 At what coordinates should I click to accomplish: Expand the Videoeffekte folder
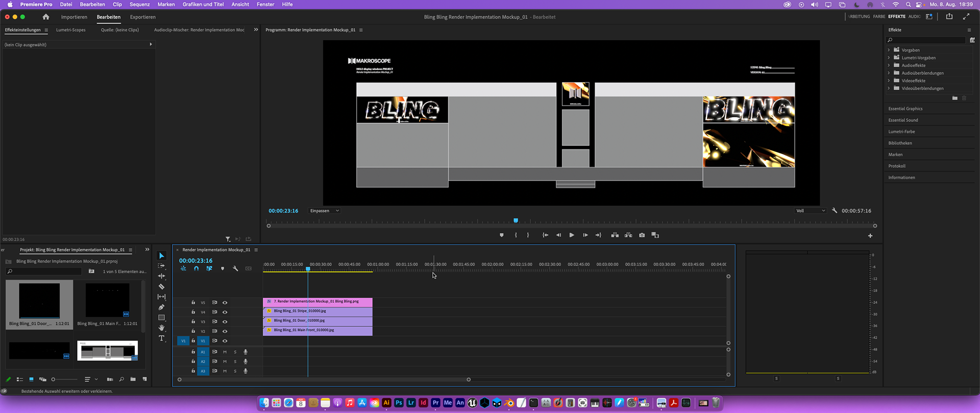click(889, 81)
